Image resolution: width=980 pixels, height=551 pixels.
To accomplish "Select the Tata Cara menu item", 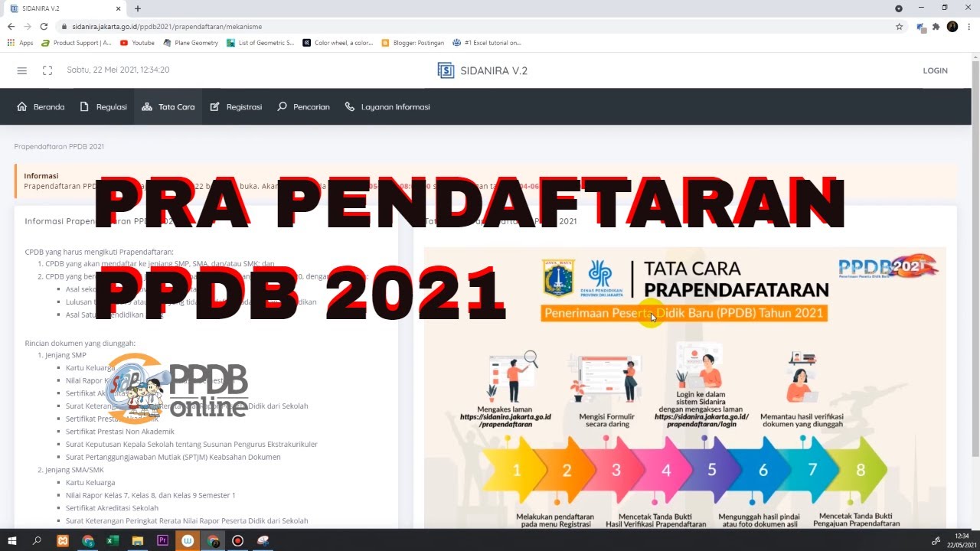I will pos(168,107).
